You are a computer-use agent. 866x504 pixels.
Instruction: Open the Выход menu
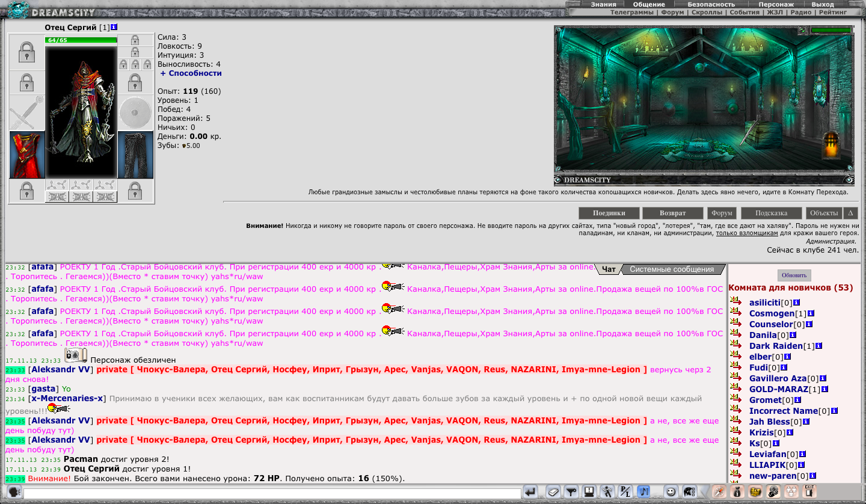(x=823, y=4)
